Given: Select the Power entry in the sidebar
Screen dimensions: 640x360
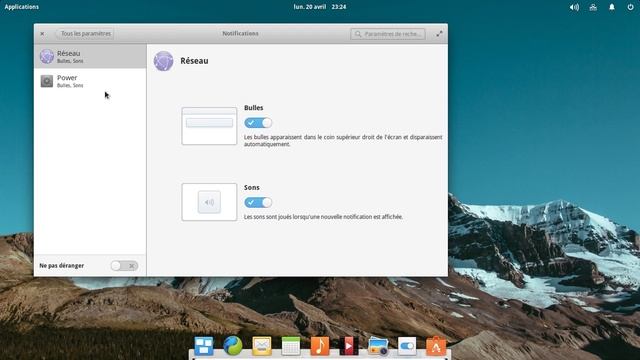Looking at the screenshot, I should click(90, 81).
